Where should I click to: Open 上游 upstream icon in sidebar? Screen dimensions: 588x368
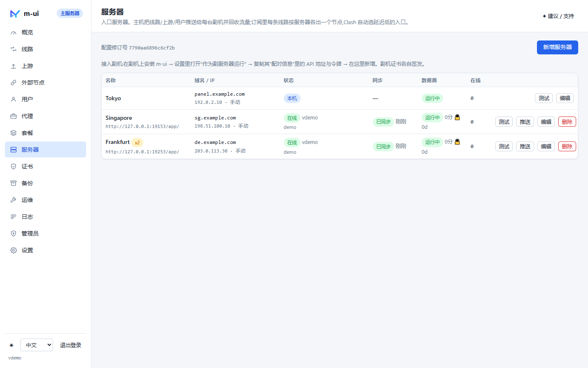(x=13, y=66)
